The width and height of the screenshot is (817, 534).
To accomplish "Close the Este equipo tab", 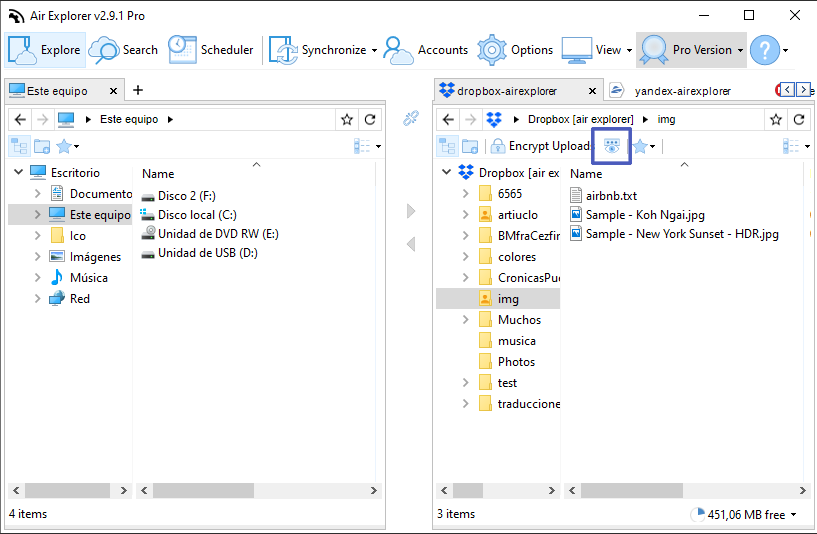I will 113,91.
